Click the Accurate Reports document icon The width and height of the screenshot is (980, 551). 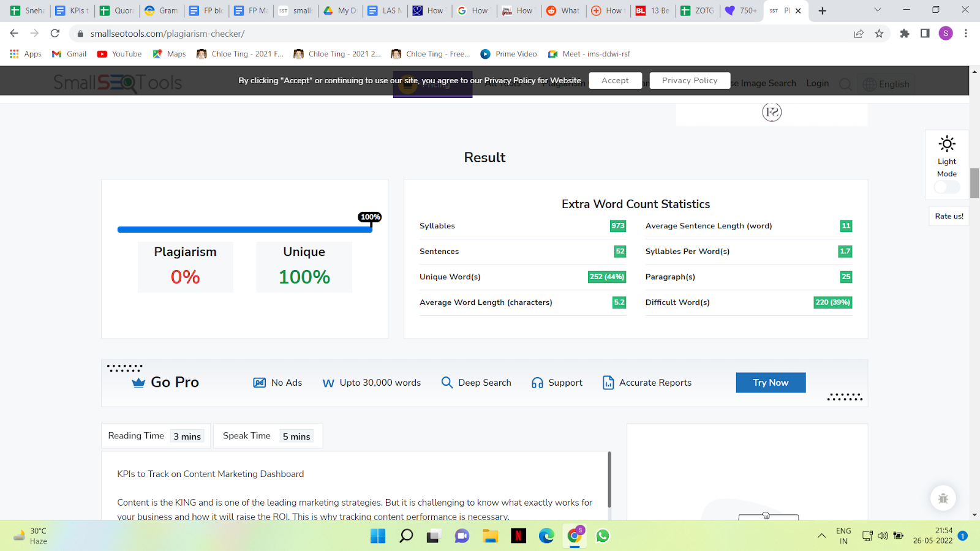[x=608, y=383]
